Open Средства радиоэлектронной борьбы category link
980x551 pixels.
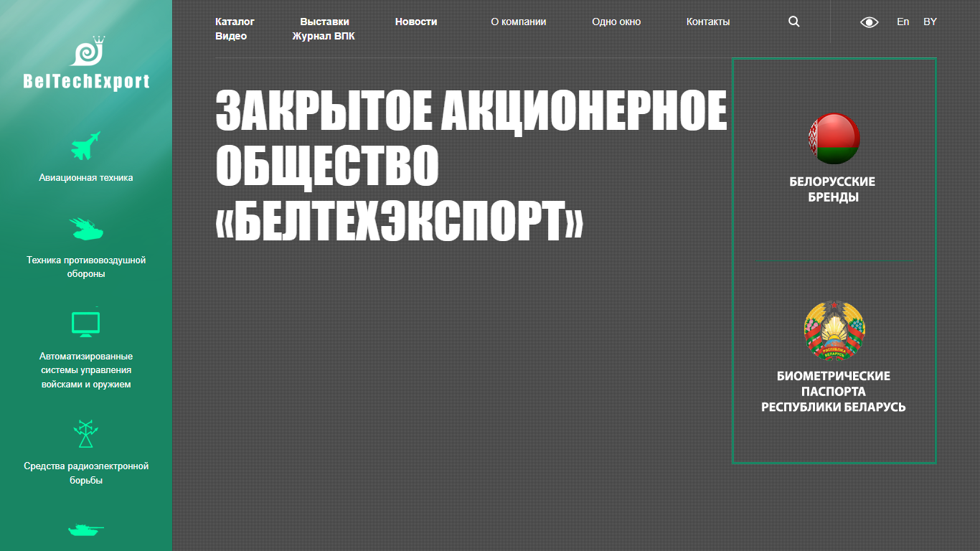(86, 474)
